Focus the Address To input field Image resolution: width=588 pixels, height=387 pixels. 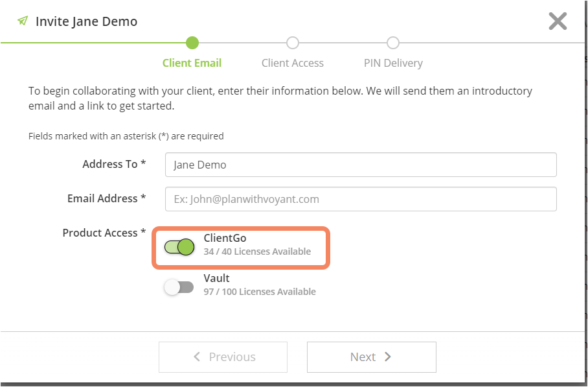(361, 165)
